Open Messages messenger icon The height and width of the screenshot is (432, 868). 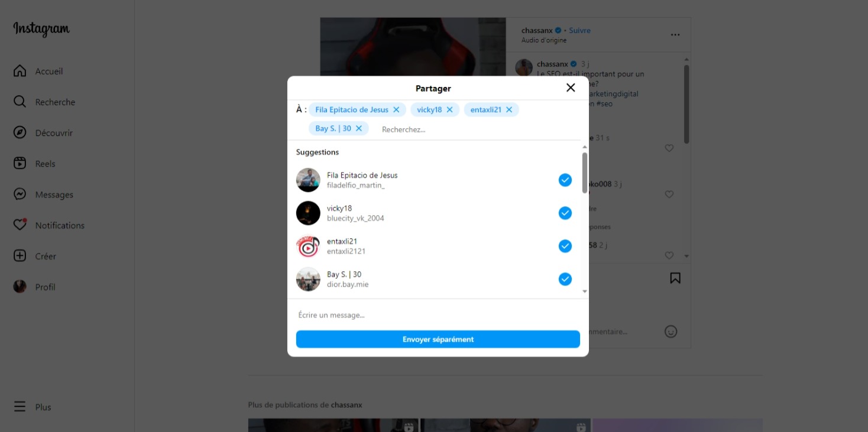[x=20, y=194]
